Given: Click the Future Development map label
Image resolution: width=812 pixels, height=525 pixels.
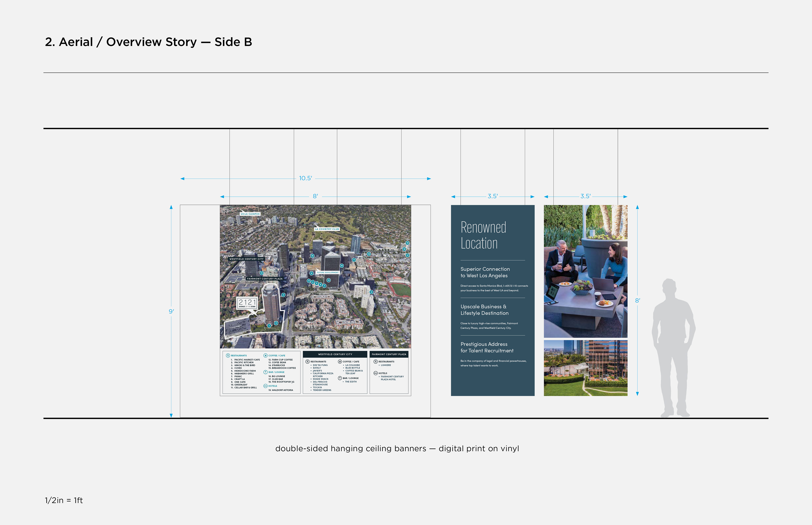Looking at the screenshot, I should click(328, 272).
